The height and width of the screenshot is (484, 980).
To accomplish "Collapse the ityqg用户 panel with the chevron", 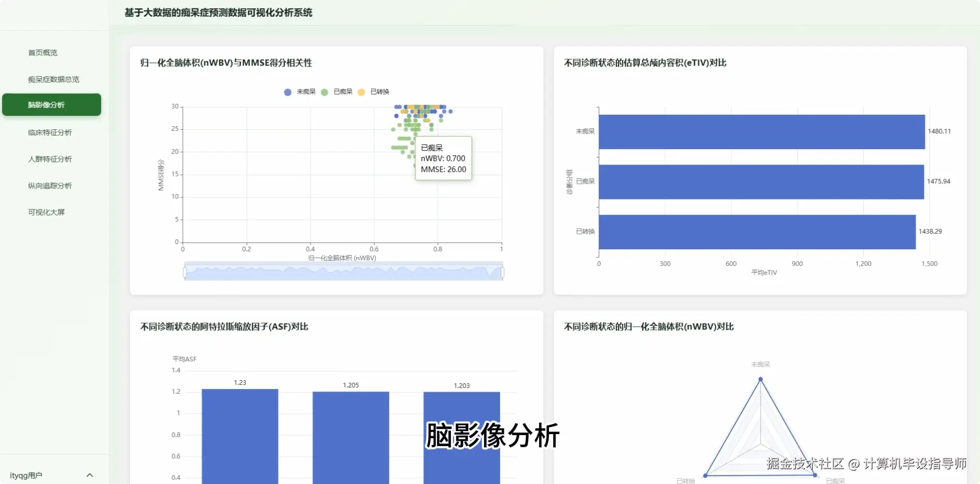I will coord(89,475).
